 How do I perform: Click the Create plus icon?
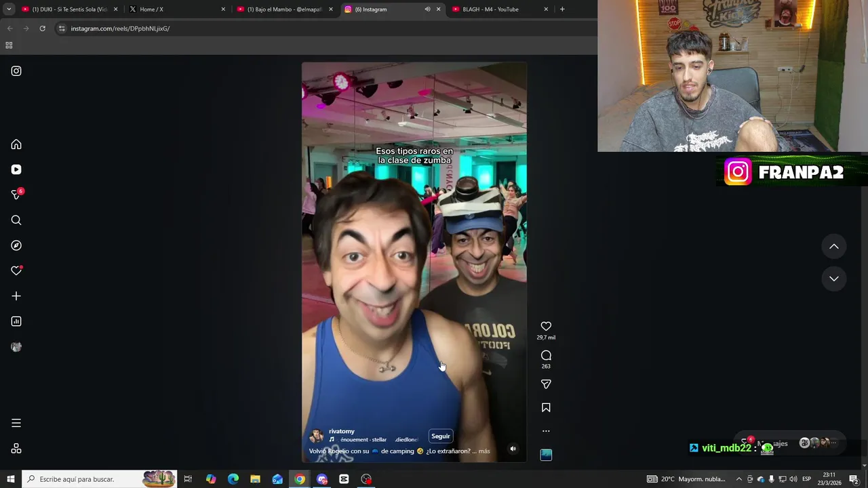16,296
